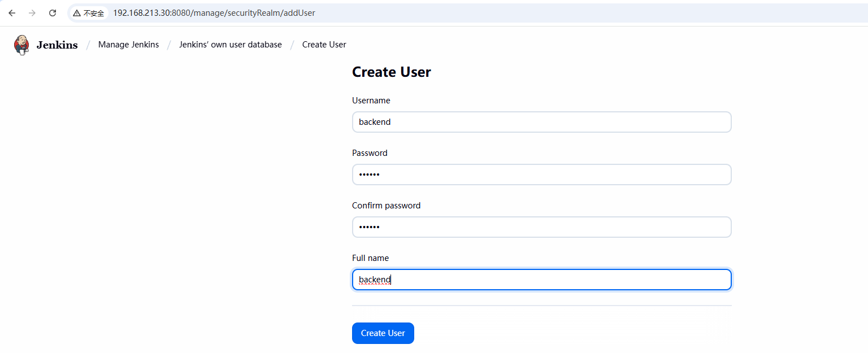Click the Full name text field

(541, 280)
